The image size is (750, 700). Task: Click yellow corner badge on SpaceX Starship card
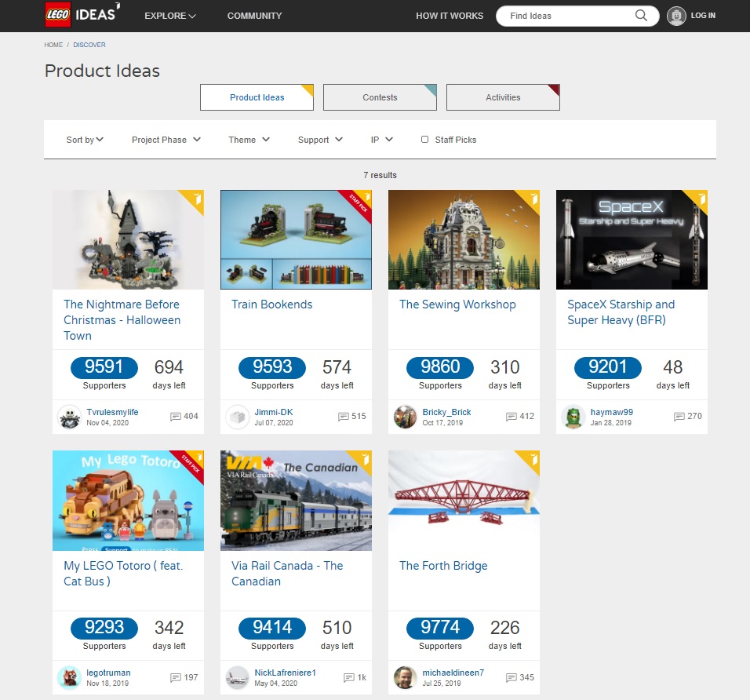coord(698,199)
